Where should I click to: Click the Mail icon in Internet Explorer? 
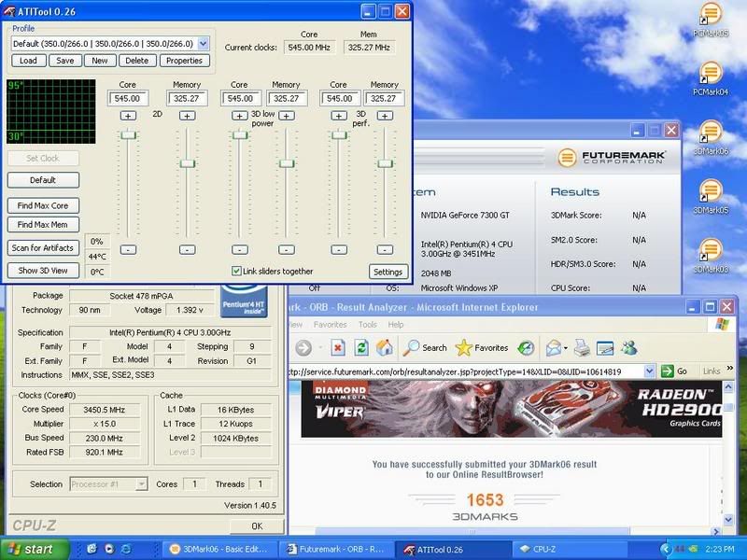tap(554, 348)
